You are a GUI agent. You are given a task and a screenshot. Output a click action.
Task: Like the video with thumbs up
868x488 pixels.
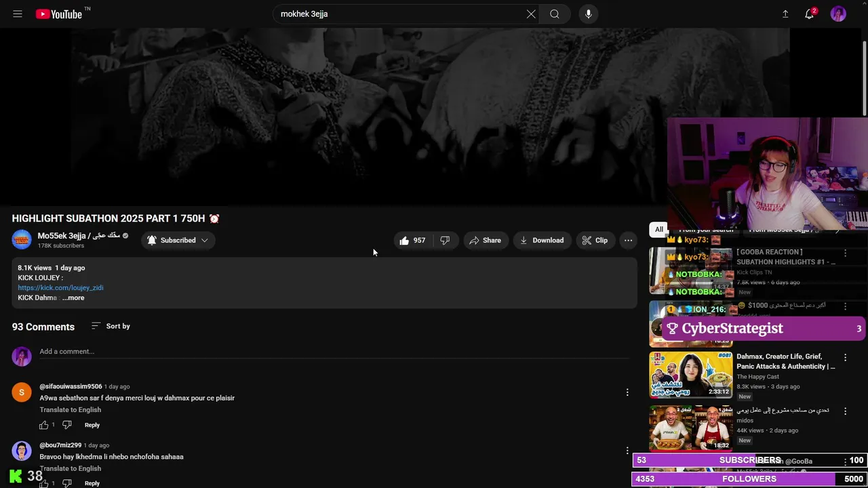point(412,240)
